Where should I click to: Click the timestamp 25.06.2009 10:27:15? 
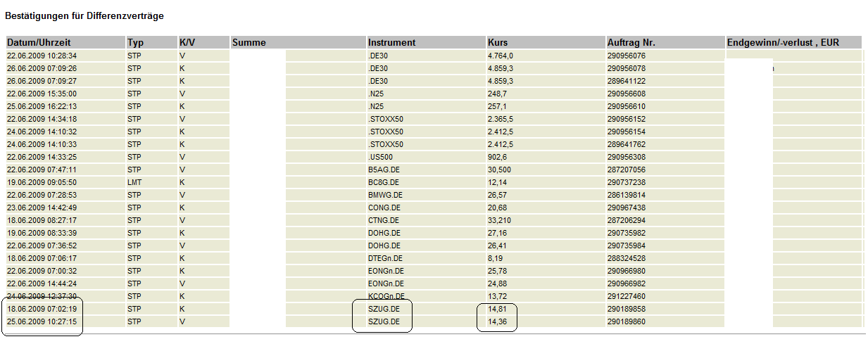(42, 321)
